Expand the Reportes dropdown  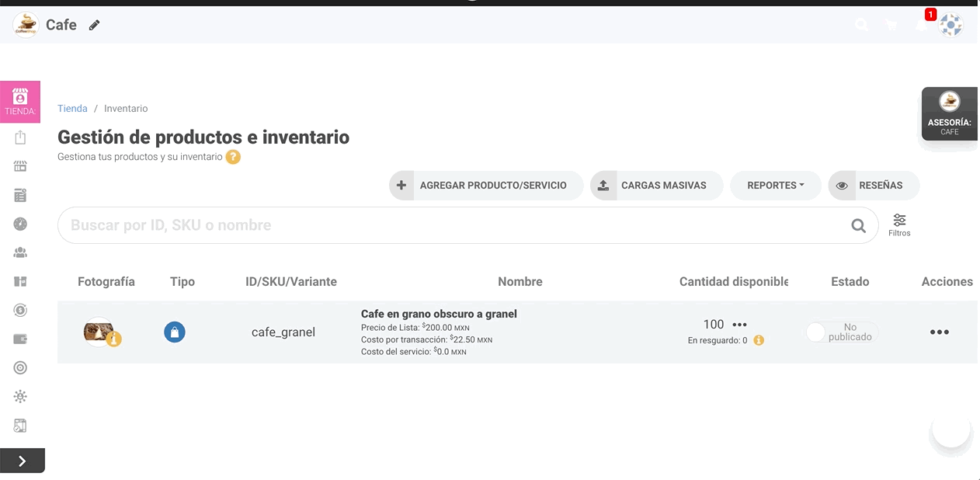[774, 186]
